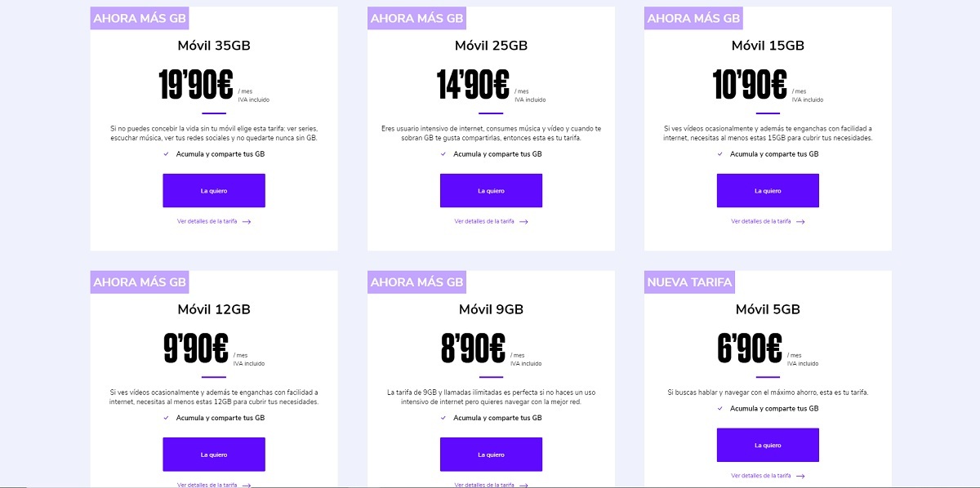The width and height of the screenshot is (980, 488).
Task: Click the checkmark icon in Móvil 25GB card
Action: tap(443, 153)
